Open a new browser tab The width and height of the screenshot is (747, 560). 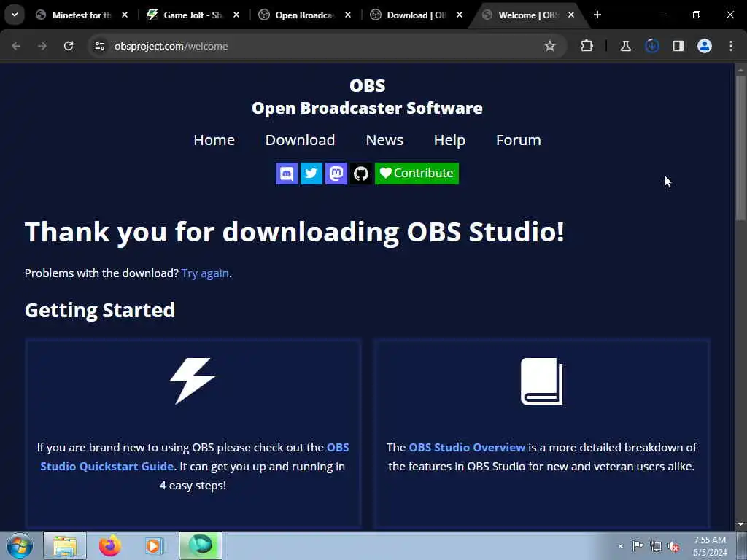coord(597,15)
